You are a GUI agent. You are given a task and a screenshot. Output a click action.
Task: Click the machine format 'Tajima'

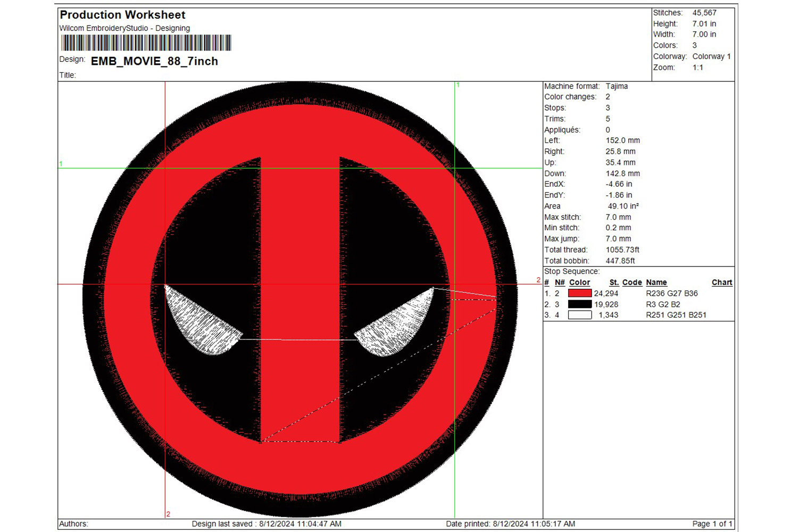617,86
